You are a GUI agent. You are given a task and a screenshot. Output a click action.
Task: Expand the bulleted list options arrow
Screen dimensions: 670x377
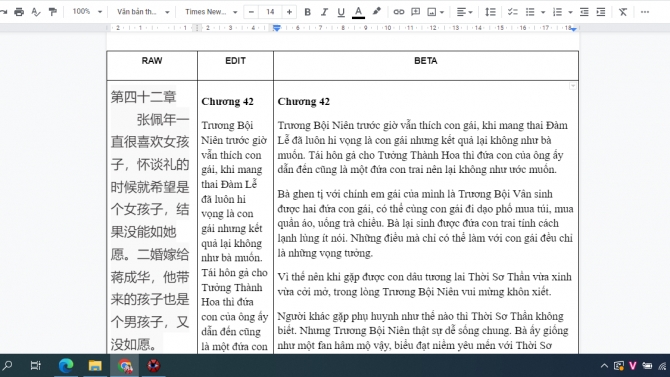tap(543, 12)
